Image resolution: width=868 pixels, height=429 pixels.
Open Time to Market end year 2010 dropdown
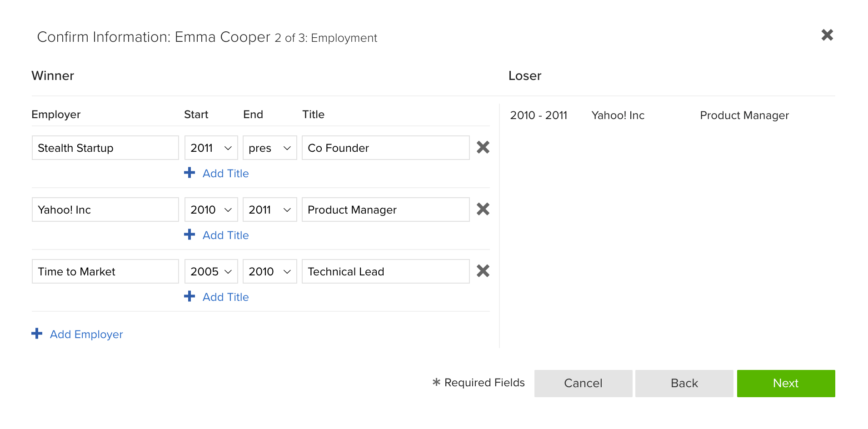tap(269, 271)
